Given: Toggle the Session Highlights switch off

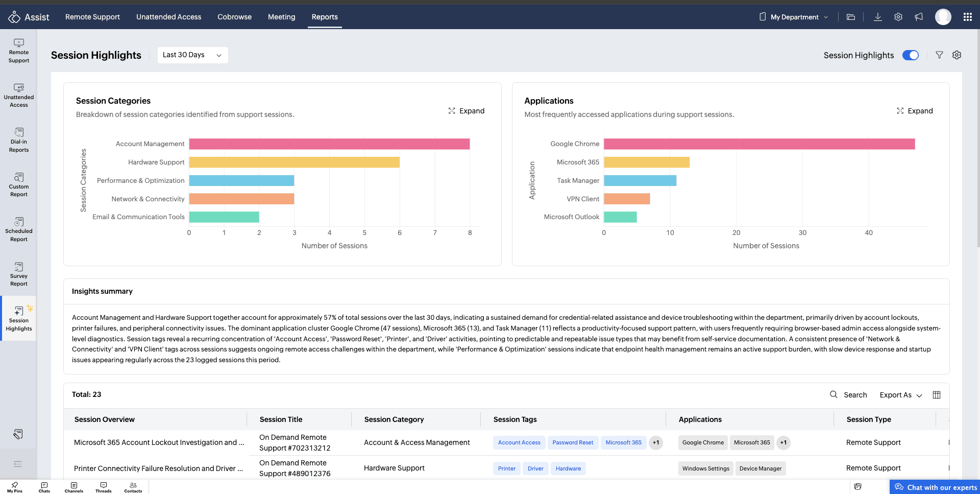Looking at the screenshot, I should tap(911, 55).
